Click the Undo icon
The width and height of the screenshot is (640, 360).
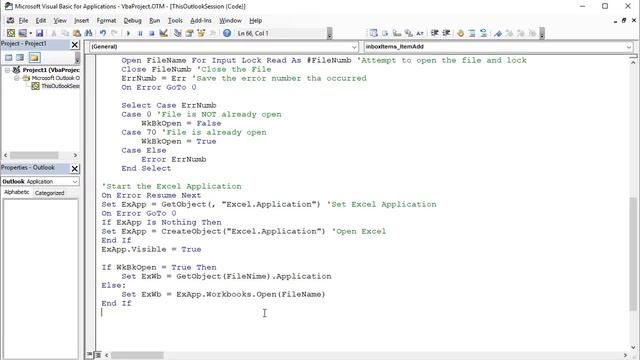[x=102, y=33]
